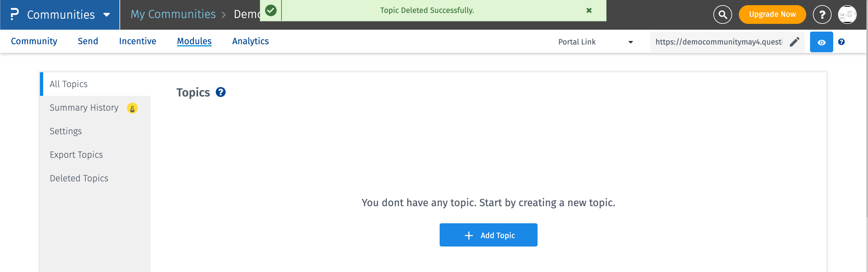
Task: Click the QuestionPro logo icon
Action: click(14, 15)
